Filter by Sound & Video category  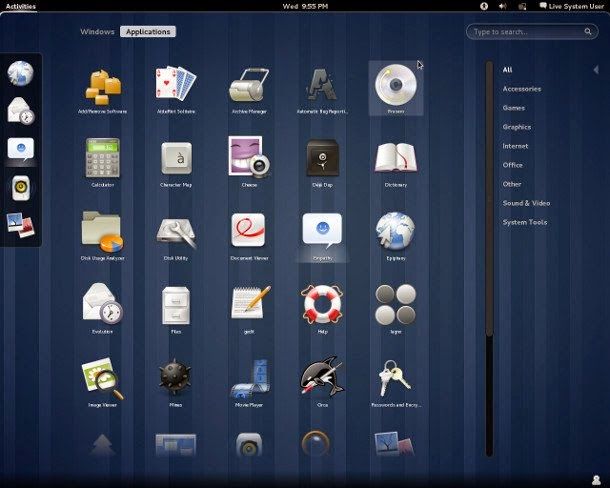coord(526,203)
